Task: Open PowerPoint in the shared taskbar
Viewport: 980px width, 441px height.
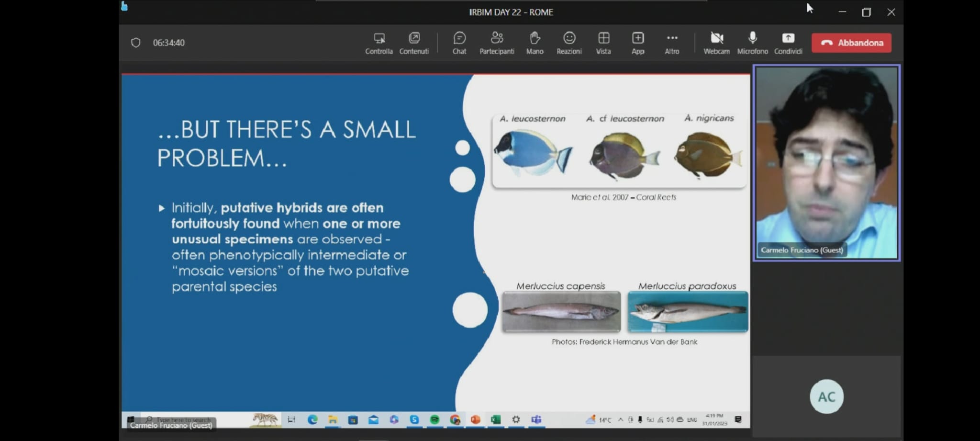Action: pyautogui.click(x=475, y=419)
